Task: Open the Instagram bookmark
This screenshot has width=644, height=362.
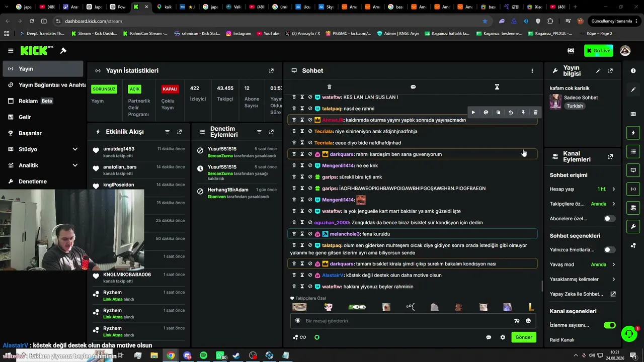Action: (x=238, y=34)
